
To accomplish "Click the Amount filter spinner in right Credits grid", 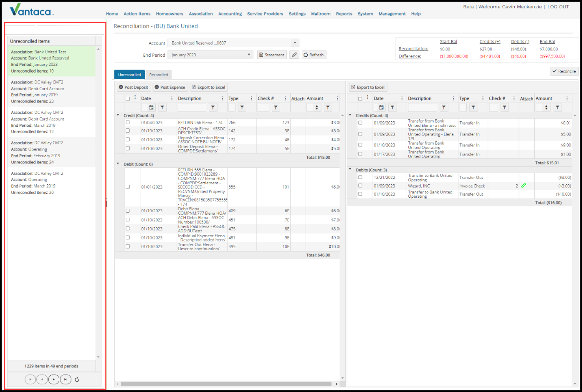I will (546, 108).
